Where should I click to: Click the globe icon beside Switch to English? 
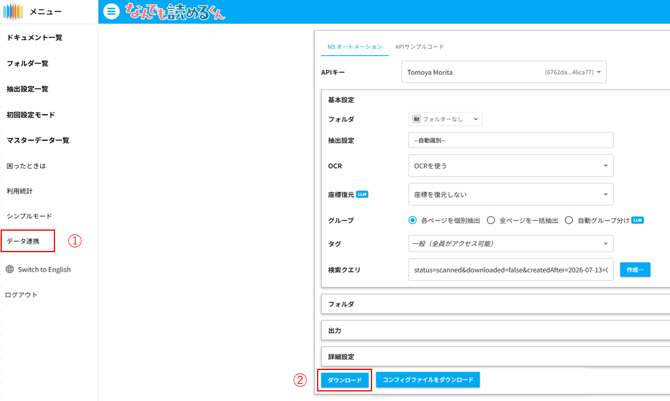click(x=9, y=269)
